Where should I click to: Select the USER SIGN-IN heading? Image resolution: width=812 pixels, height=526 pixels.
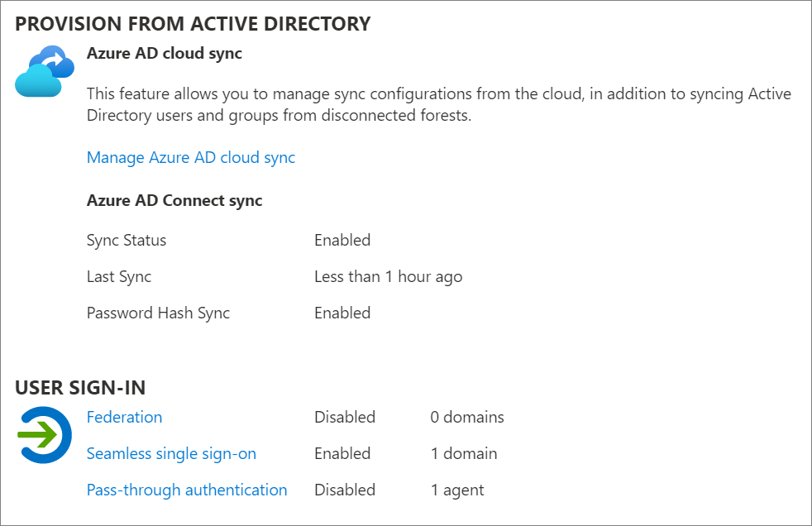80,388
